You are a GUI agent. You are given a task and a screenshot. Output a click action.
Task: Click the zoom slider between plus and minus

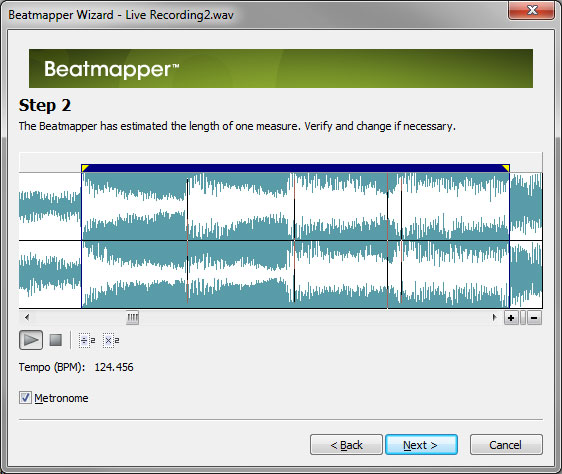[523, 318]
